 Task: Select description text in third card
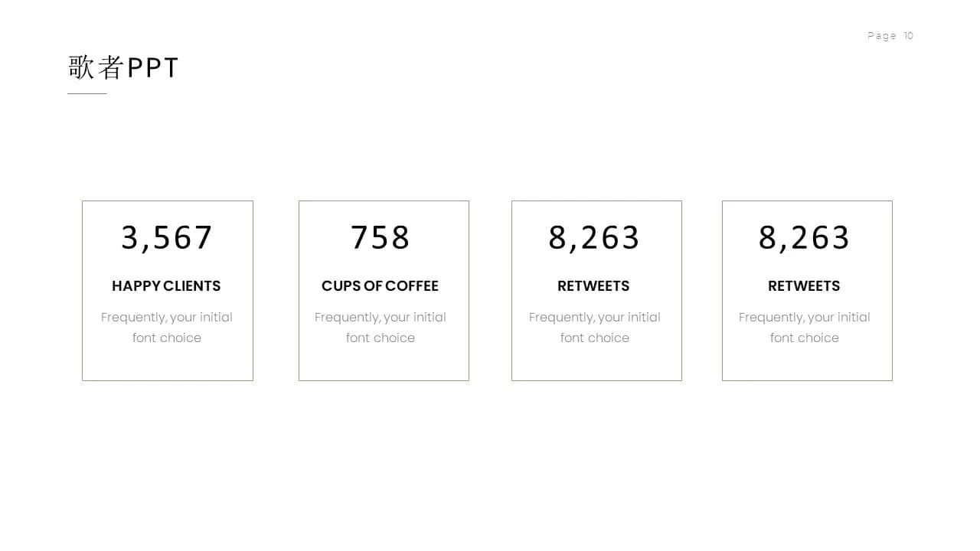595,328
